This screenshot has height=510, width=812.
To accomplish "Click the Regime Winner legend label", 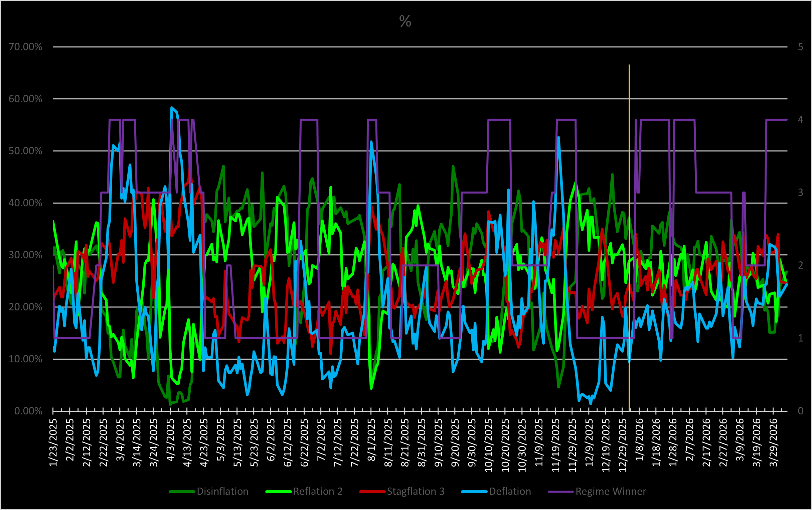I will [x=611, y=491].
